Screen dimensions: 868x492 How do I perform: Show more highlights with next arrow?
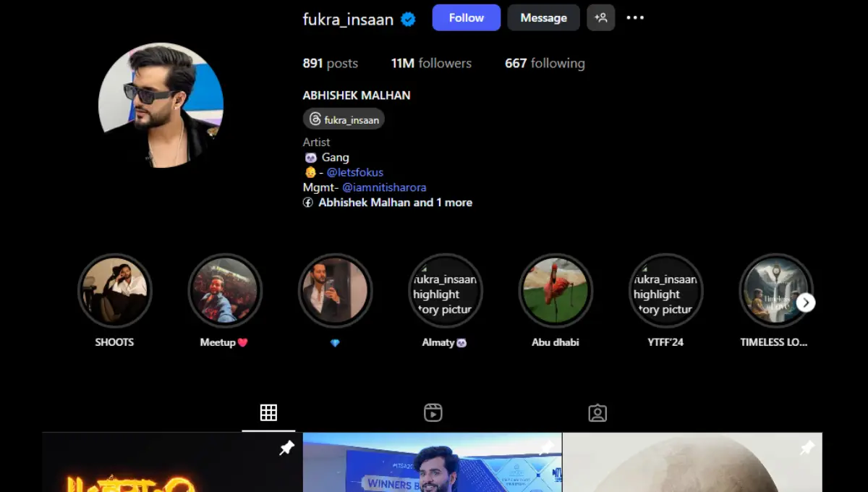(x=806, y=302)
